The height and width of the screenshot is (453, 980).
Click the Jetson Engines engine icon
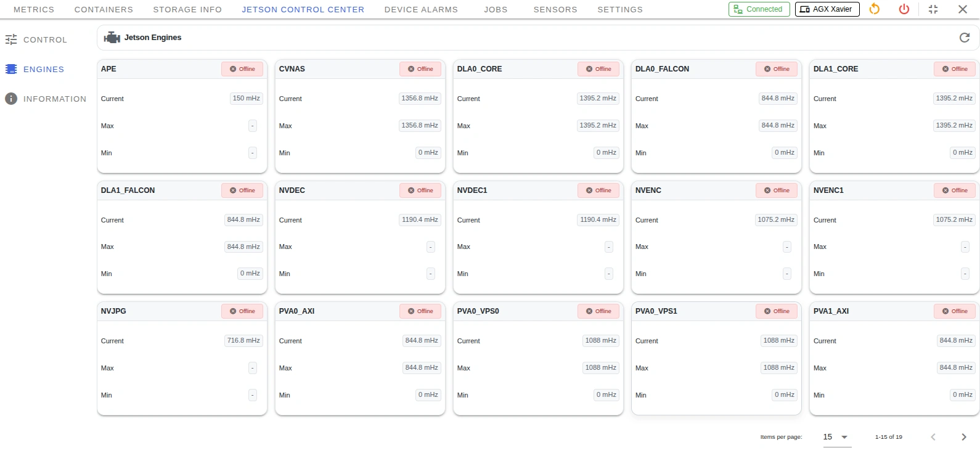point(112,38)
